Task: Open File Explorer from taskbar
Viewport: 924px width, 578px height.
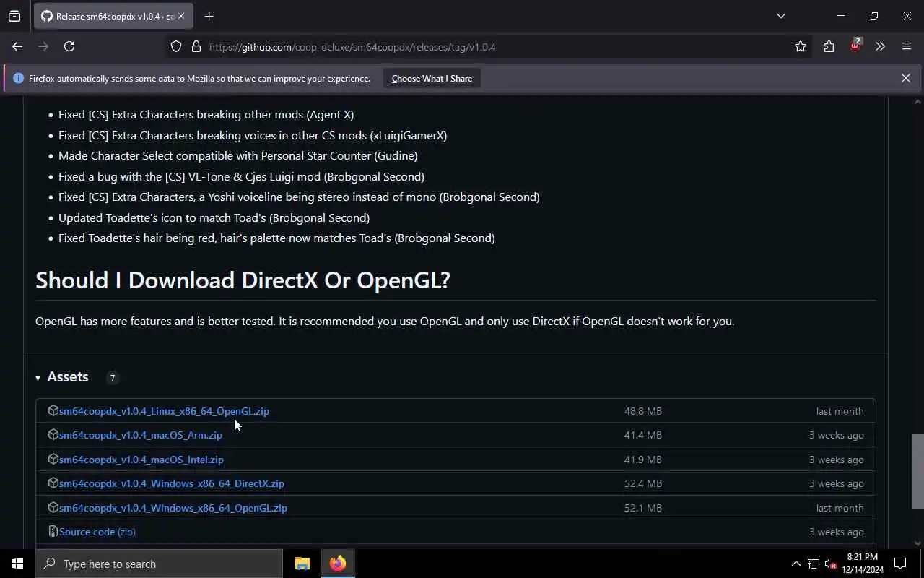Action: coord(302,564)
